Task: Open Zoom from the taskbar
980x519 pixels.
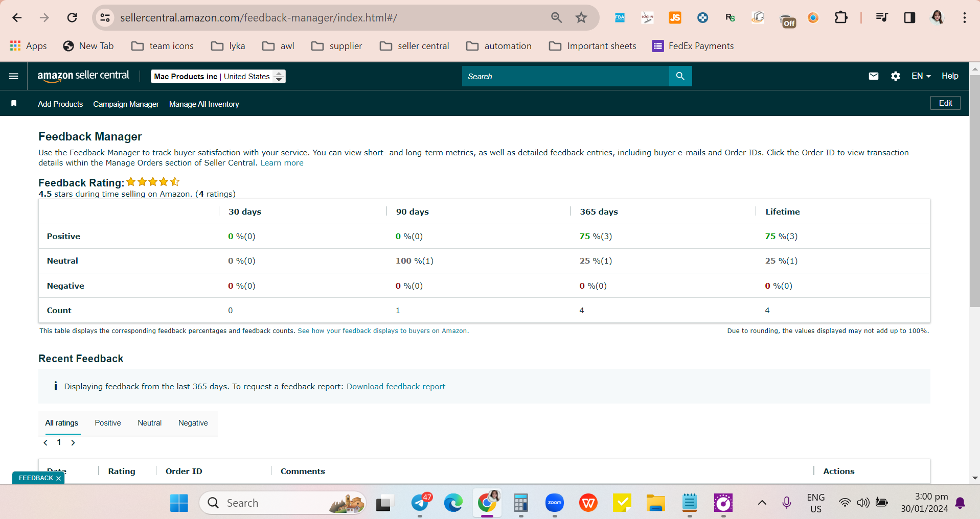Action: 555,503
